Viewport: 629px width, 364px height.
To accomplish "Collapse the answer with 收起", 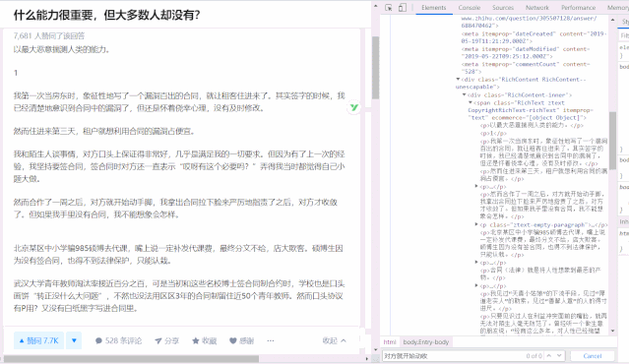I will (334, 340).
